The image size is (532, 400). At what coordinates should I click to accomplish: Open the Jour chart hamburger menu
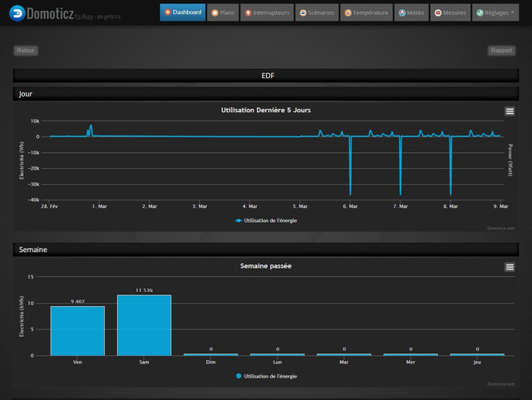pyautogui.click(x=510, y=111)
